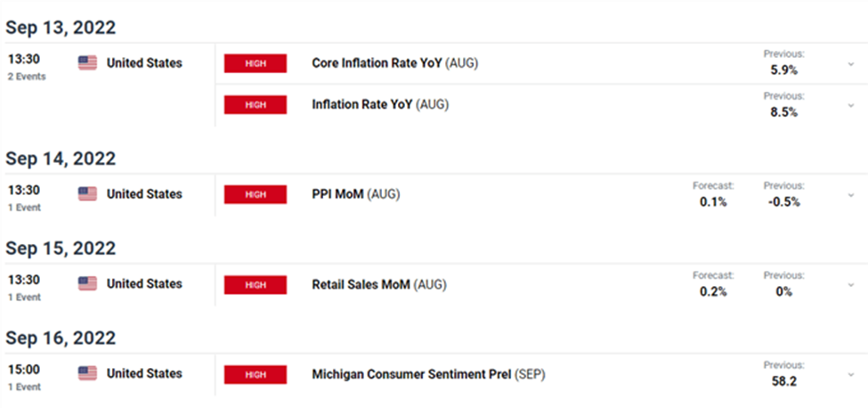The image size is (868, 408).
Task: Expand the PPI MoM row chevron
Action: click(x=851, y=195)
